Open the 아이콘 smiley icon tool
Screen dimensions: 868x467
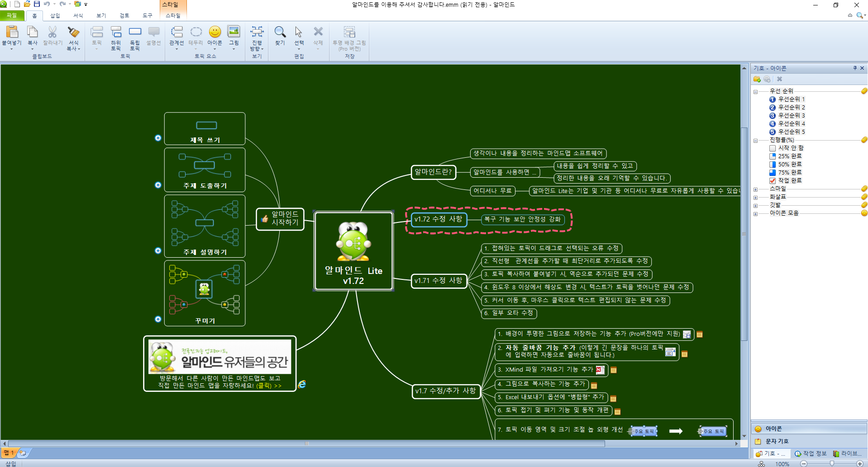click(215, 32)
